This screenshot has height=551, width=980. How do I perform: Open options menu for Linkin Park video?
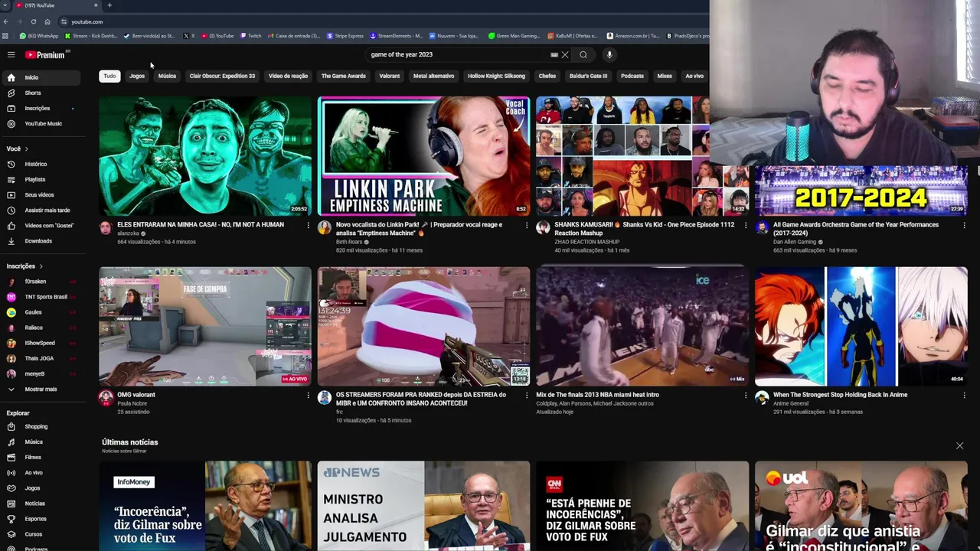(527, 226)
